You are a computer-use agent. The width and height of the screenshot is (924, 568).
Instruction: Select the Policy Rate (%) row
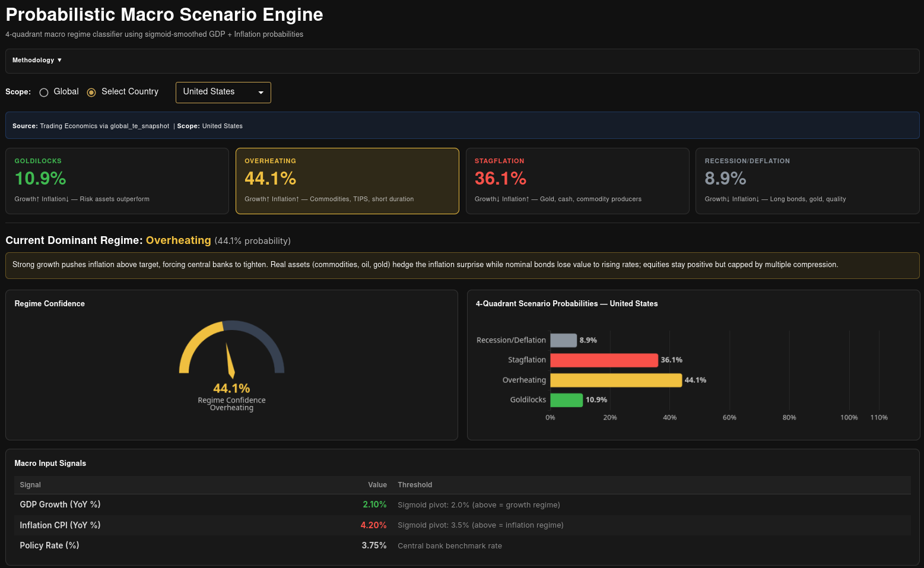coord(462,545)
